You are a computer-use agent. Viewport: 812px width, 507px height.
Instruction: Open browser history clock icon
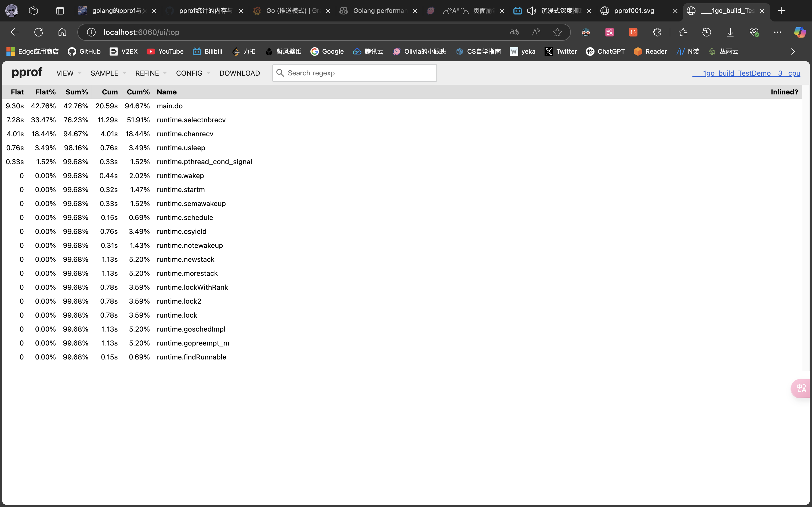[707, 32]
